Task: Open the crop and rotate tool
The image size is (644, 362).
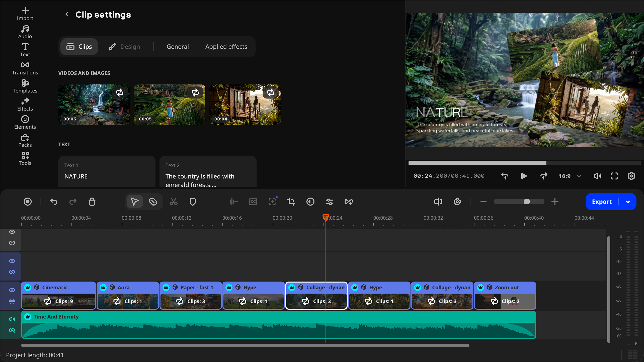Action: point(291,202)
